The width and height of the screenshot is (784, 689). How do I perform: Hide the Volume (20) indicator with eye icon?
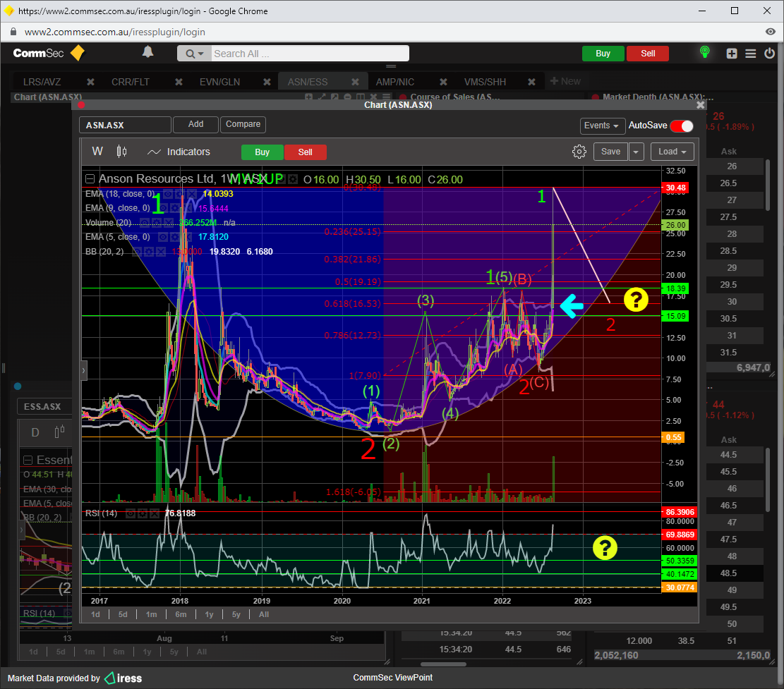click(x=146, y=222)
